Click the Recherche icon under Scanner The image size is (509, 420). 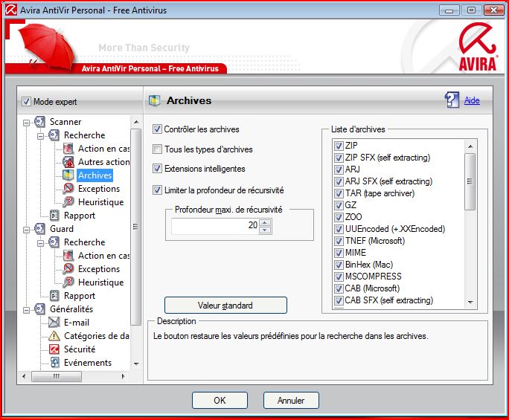(54, 135)
